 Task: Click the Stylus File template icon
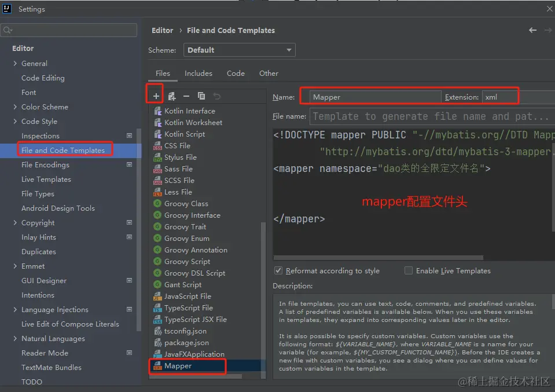click(157, 157)
